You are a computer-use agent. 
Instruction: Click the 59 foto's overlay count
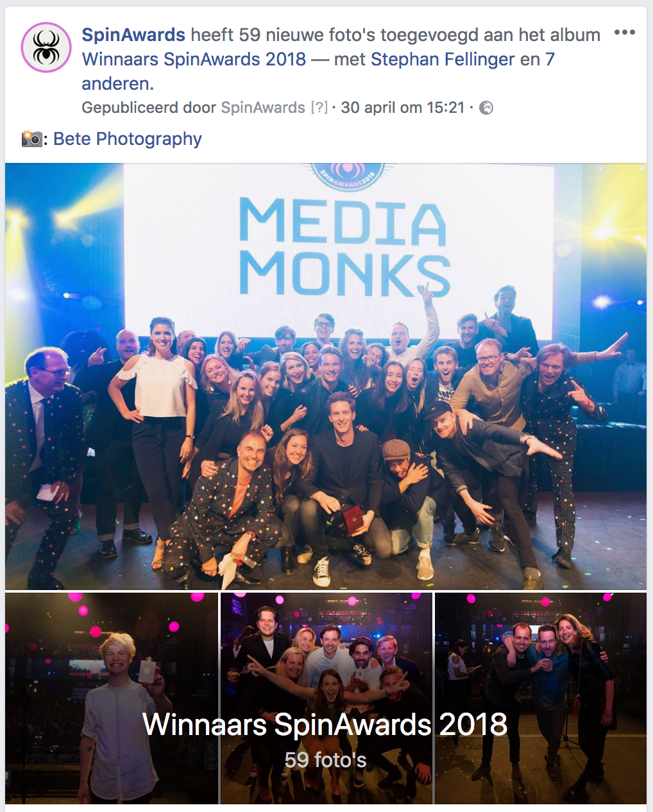(x=325, y=760)
